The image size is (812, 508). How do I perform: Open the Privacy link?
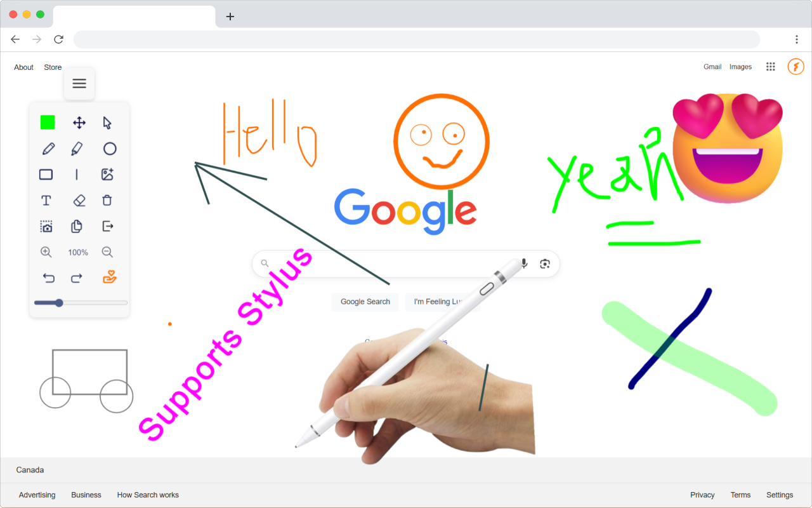(x=702, y=495)
